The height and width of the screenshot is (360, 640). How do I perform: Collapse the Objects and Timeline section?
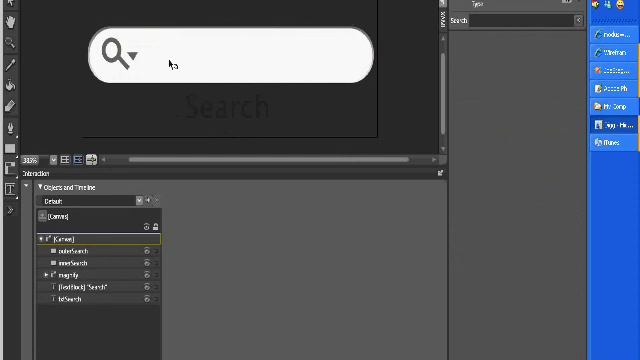tap(40, 187)
